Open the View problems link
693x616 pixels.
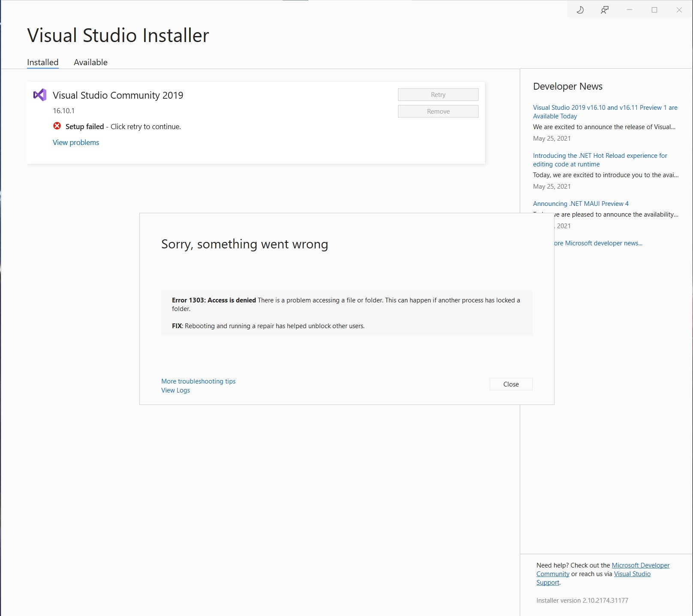(76, 142)
